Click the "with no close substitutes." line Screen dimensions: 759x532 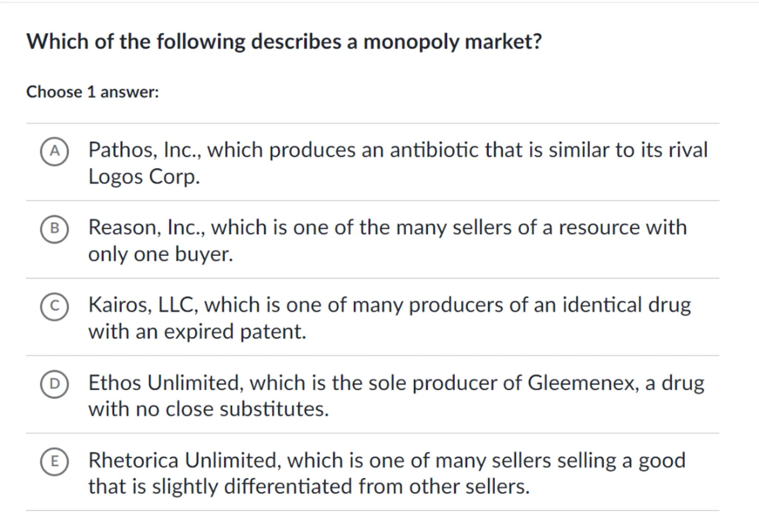(x=208, y=409)
